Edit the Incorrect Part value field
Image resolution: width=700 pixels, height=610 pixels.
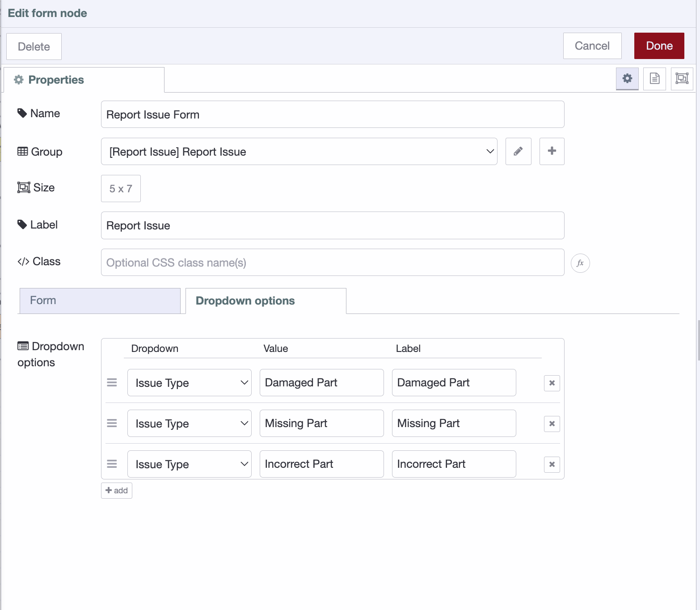tap(322, 464)
